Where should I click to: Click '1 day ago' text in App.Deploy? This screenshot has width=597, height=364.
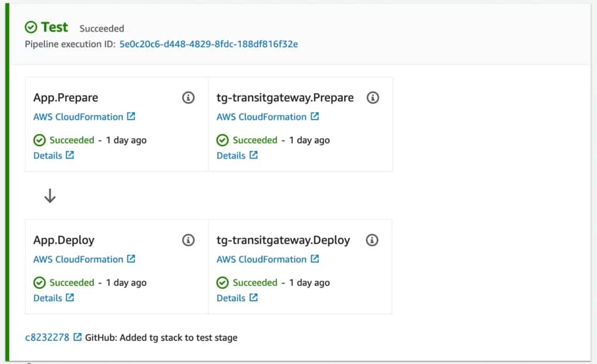126,283
